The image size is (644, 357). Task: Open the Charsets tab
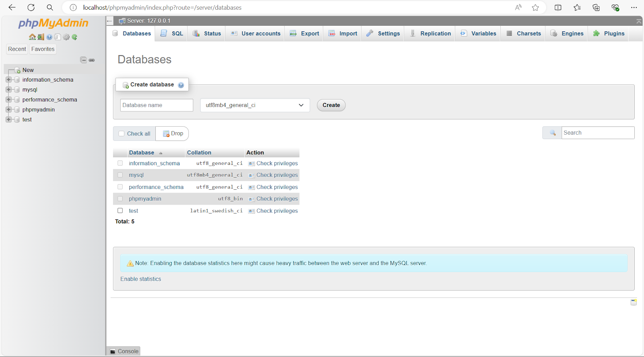click(524, 34)
